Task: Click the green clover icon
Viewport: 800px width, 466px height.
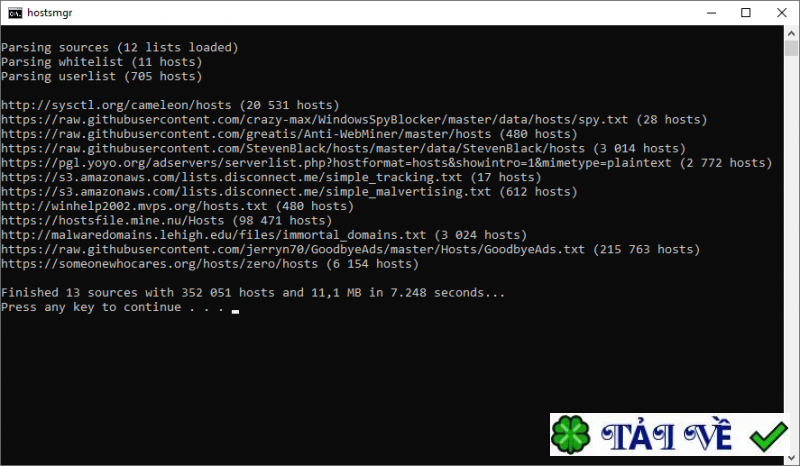Action: click(571, 435)
